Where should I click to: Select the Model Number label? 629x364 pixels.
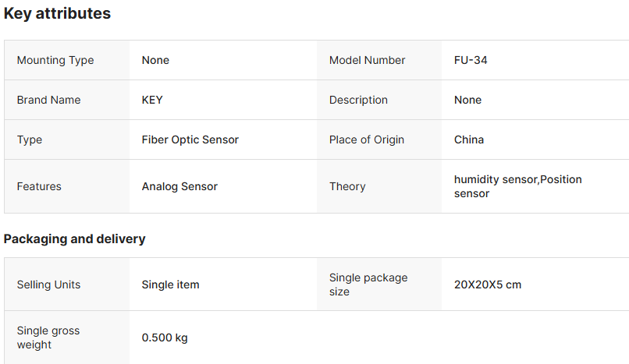(367, 60)
